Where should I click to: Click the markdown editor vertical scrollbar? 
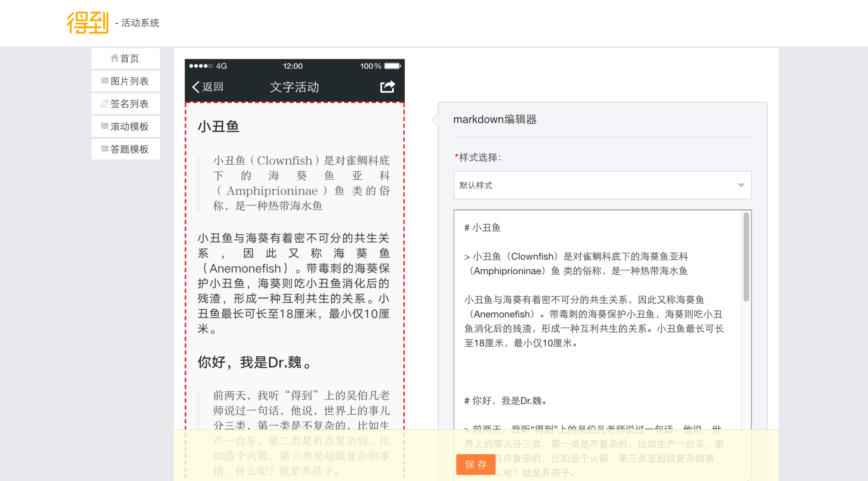746,257
